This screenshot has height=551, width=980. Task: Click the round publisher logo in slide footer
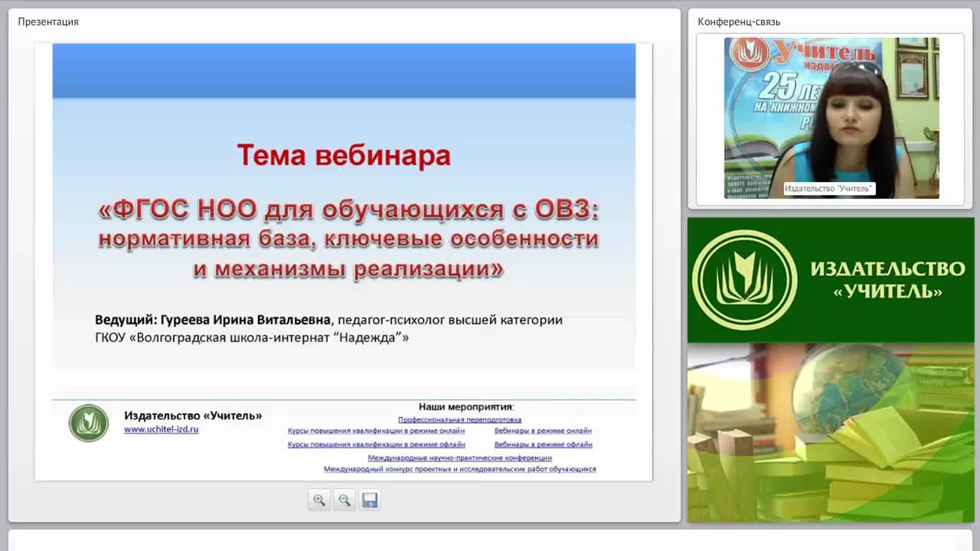tap(89, 423)
